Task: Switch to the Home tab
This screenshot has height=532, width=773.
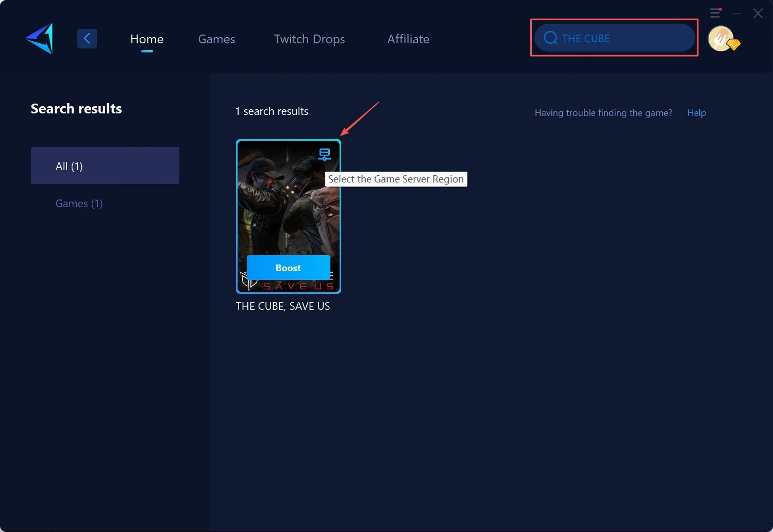Action: click(147, 39)
